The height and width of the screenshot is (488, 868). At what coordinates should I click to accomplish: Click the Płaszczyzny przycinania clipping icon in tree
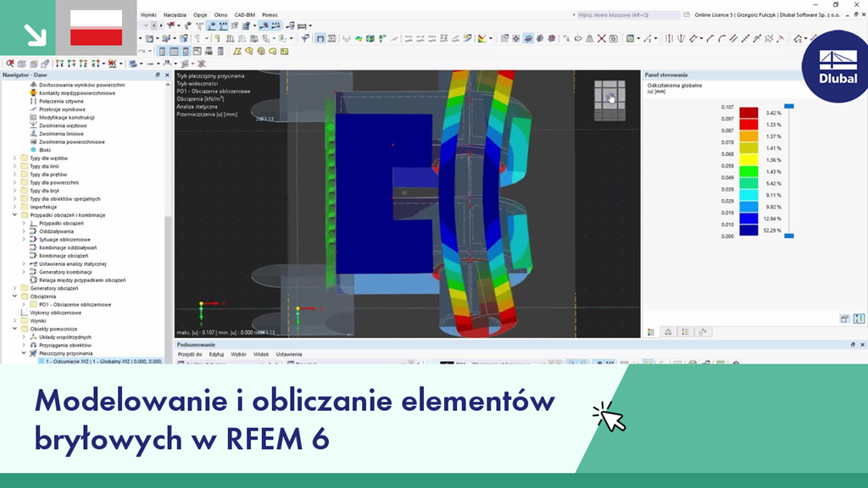click(x=33, y=353)
